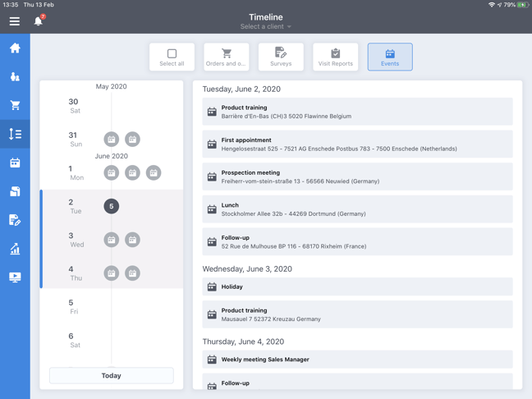Image resolution: width=532 pixels, height=399 pixels.
Task: Enable the Orders filter button
Action: pos(226,57)
